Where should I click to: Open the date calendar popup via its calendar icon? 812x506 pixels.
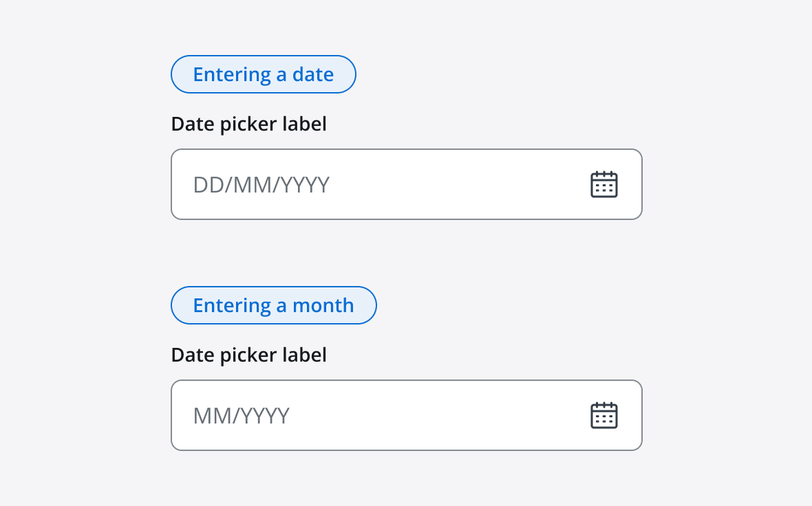coord(603,184)
